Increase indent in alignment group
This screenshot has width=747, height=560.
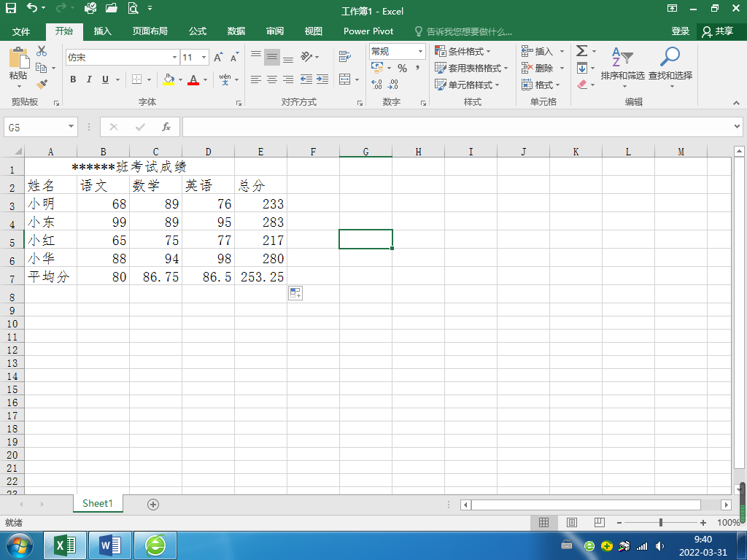322,79
